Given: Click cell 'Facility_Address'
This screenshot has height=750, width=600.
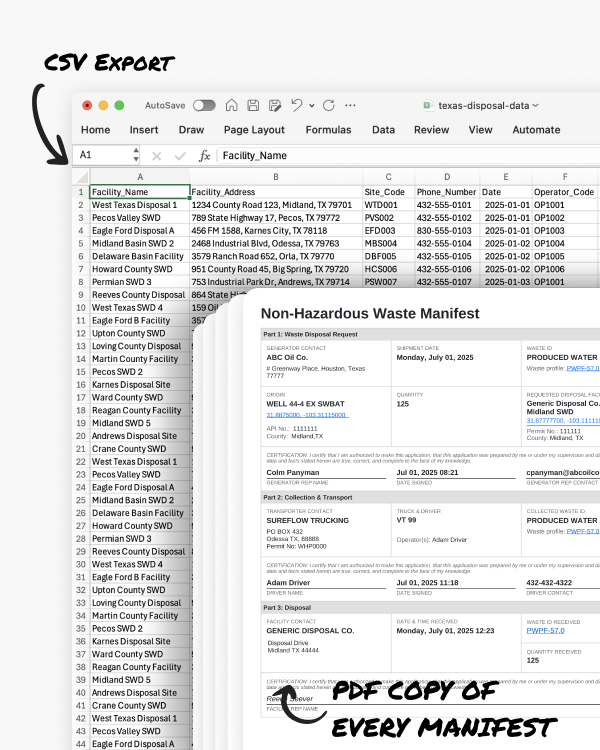Looking at the screenshot, I should (276, 192).
